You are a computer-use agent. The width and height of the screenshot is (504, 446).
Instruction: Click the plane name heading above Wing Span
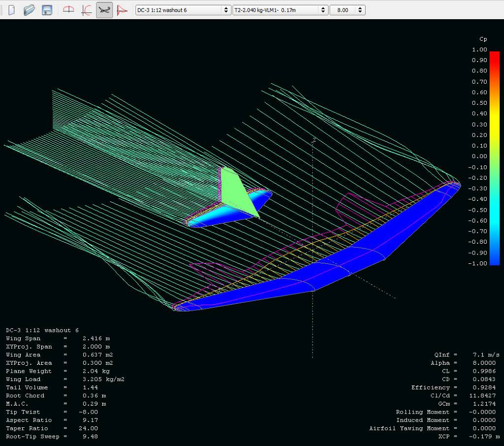pyautogui.click(x=42, y=330)
